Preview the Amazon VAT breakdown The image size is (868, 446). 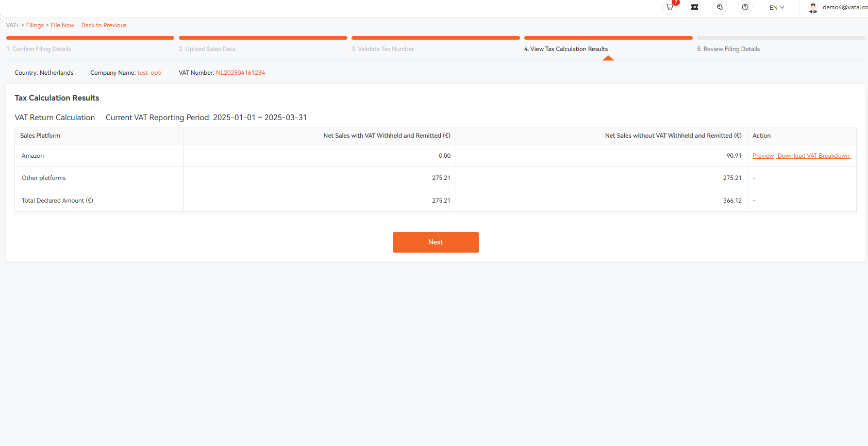pyautogui.click(x=763, y=156)
